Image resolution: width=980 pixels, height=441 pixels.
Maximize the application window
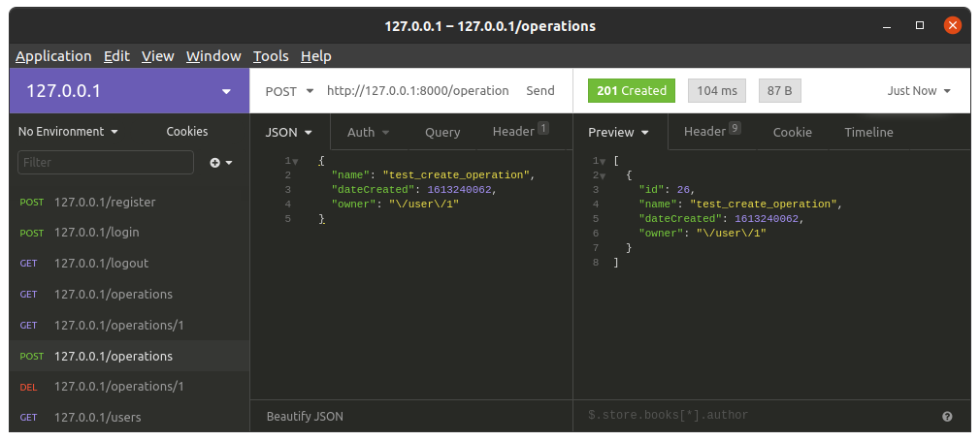tap(920, 25)
